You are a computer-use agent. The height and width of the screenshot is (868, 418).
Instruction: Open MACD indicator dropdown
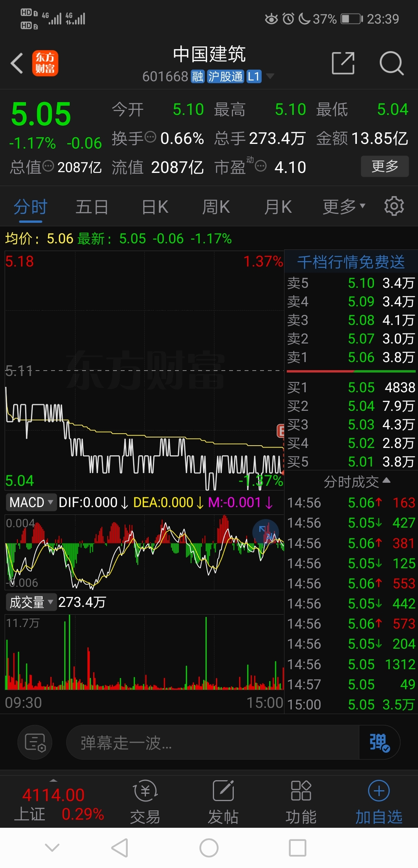pyautogui.click(x=31, y=502)
